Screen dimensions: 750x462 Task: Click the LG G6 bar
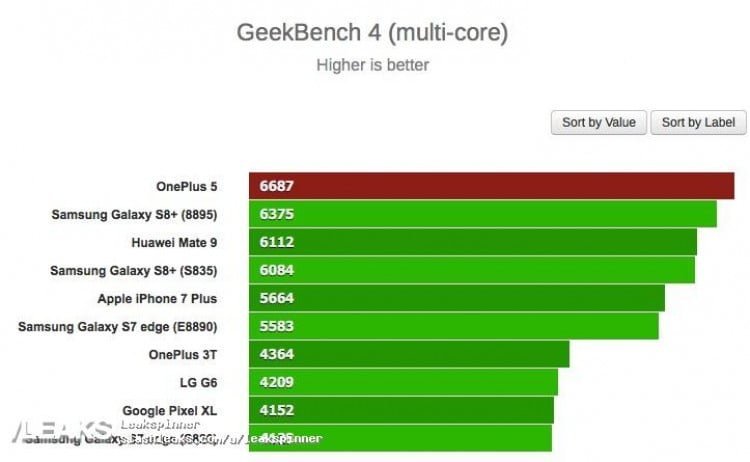click(x=403, y=382)
